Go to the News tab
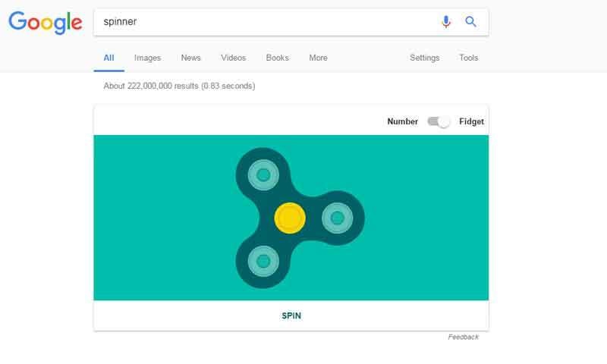607x364 pixels. (190, 58)
